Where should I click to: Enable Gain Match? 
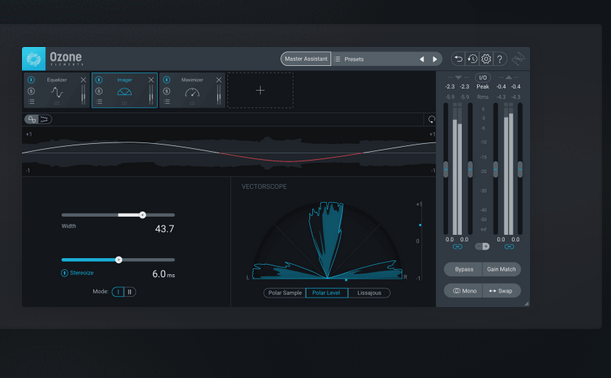tap(502, 269)
